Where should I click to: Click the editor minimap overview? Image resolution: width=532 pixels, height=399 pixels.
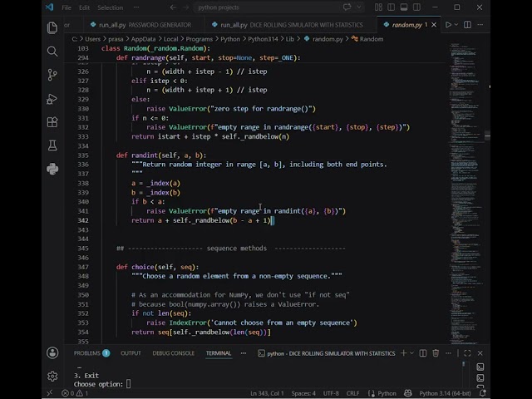[x=465, y=194]
